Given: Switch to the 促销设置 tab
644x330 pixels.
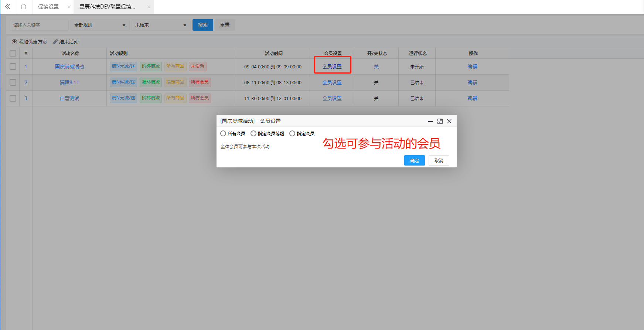Looking at the screenshot, I should 48,7.
